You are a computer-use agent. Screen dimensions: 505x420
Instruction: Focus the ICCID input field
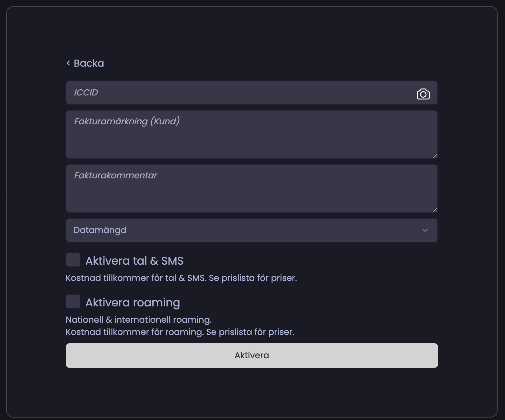(240, 93)
